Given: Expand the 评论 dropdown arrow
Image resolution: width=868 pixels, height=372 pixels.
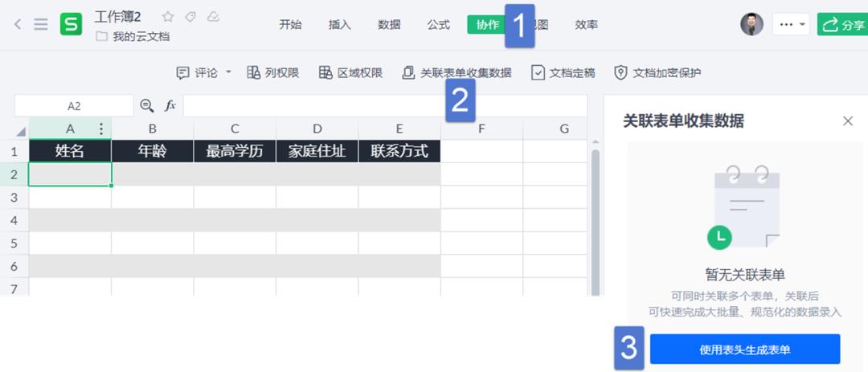Looking at the screenshot, I should [228, 72].
